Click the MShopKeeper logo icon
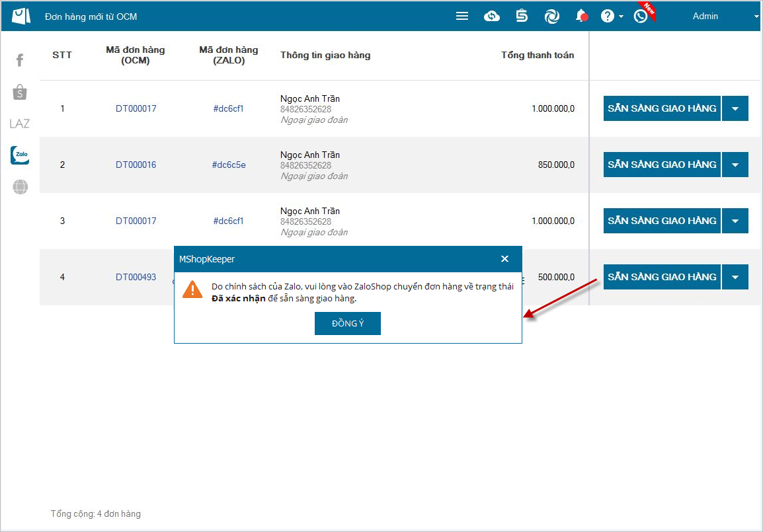763x532 pixels. (21, 16)
